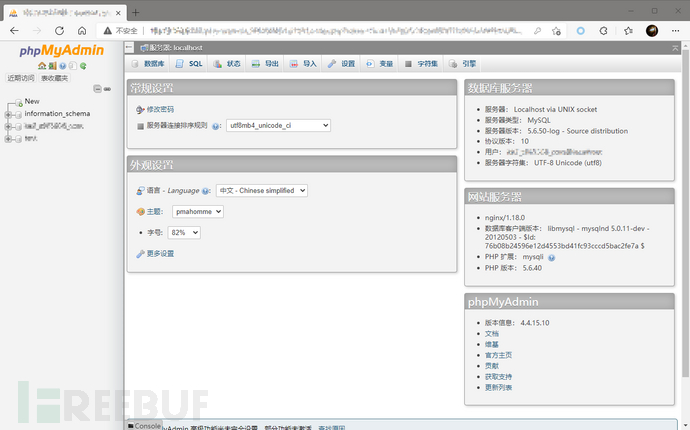Click 近期访问 recent tables button

click(x=21, y=78)
